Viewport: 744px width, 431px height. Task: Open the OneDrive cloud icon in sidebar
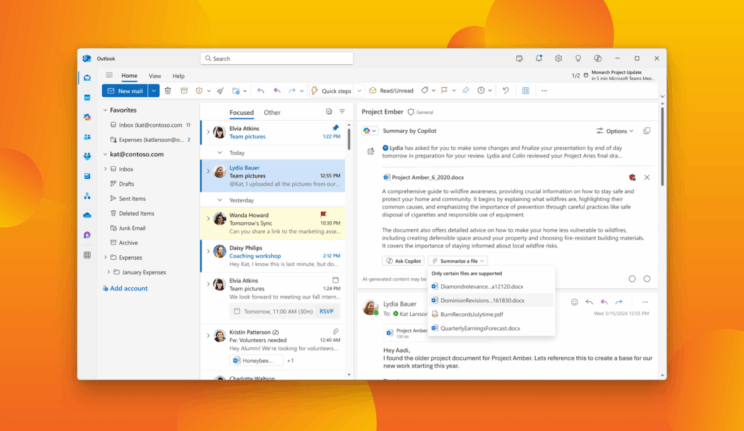click(x=87, y=216)
